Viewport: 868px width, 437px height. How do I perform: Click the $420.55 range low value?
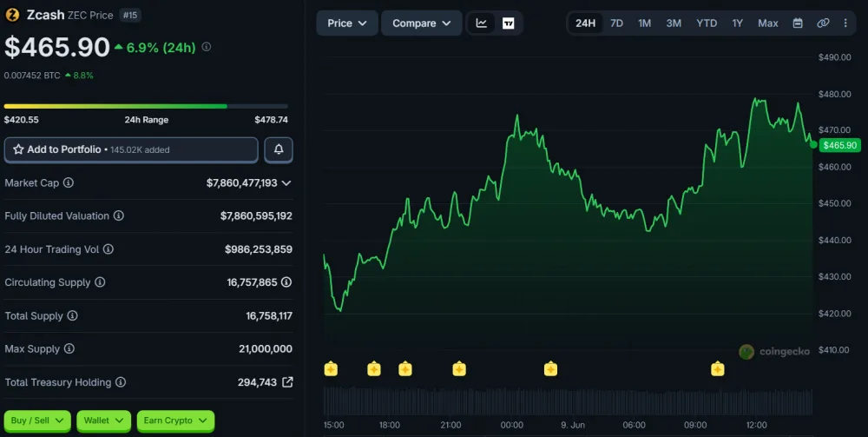tap(22, 120)
